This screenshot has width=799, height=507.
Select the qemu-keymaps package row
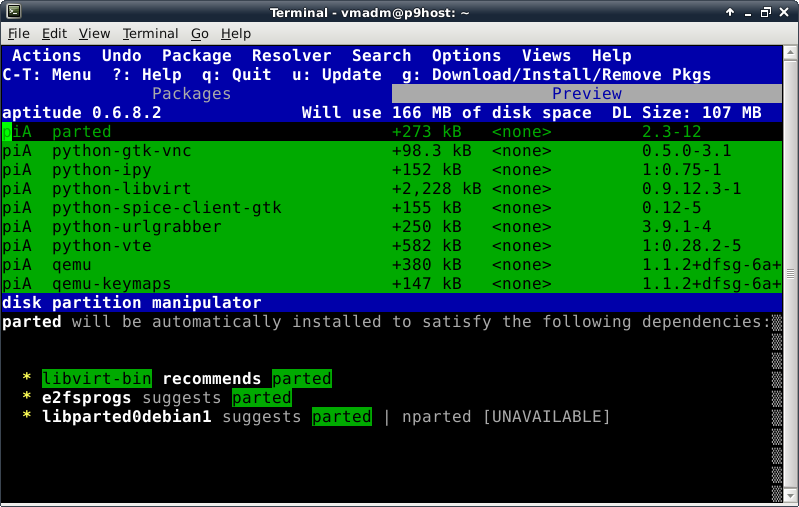pos(111,284)
